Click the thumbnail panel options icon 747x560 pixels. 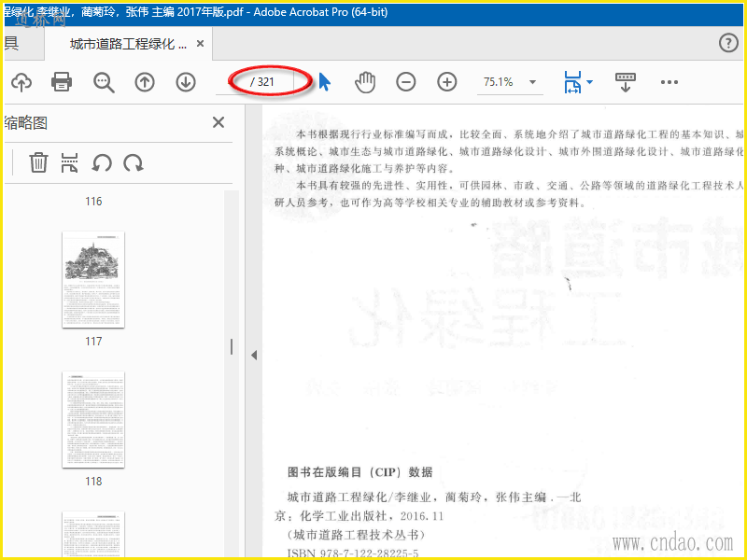[69, 162]
